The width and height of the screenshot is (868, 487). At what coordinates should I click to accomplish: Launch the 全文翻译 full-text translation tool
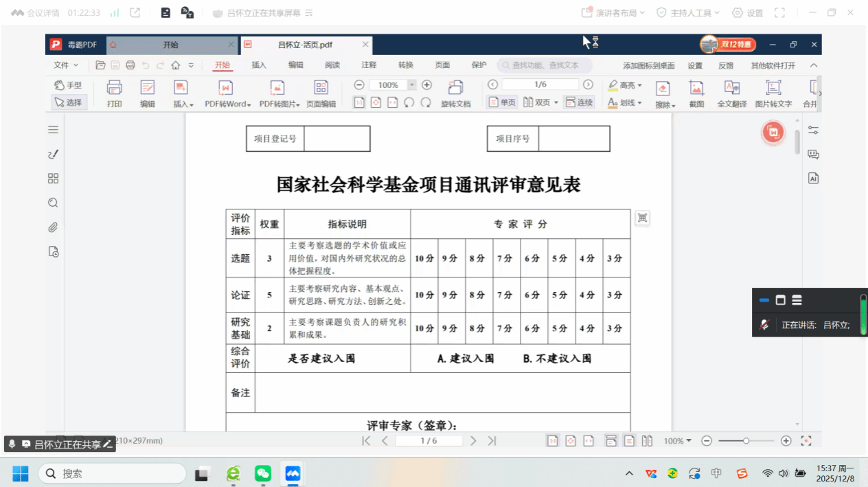(x=731, y=93)
